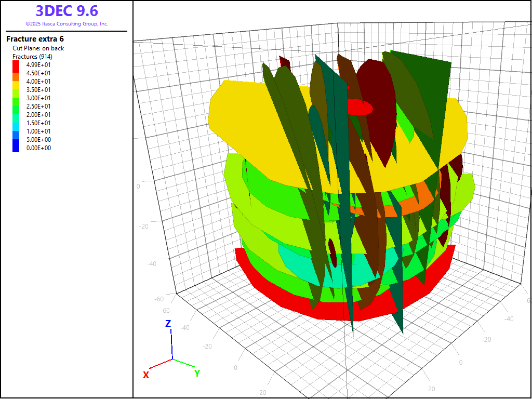Select the orange 4.50E+01 legend color
This screenshot has width=532, height=399.
click(16, 73)
